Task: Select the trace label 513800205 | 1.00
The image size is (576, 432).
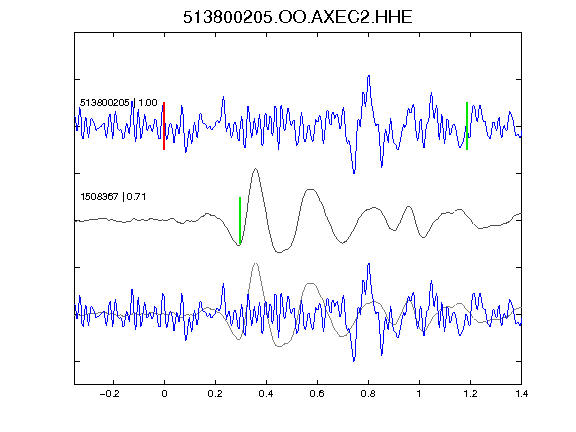Action: 119,103
